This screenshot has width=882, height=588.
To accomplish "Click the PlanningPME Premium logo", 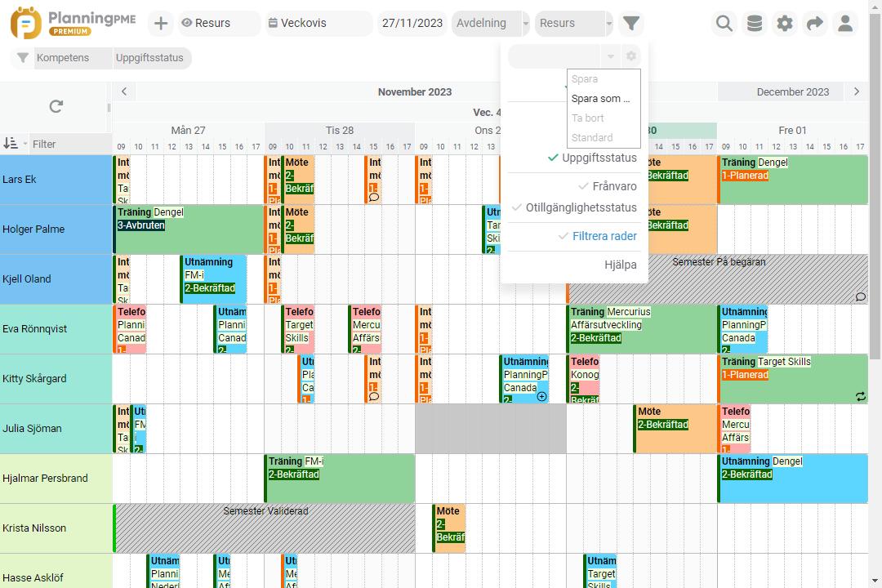I will [x=73, y=23].
